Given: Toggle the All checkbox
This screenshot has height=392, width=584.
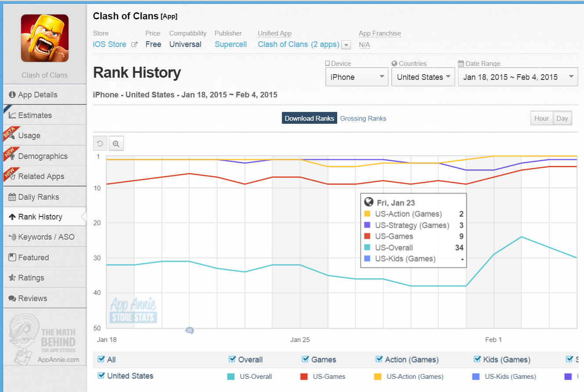Looking at the screenshot, I should point(101,360).
